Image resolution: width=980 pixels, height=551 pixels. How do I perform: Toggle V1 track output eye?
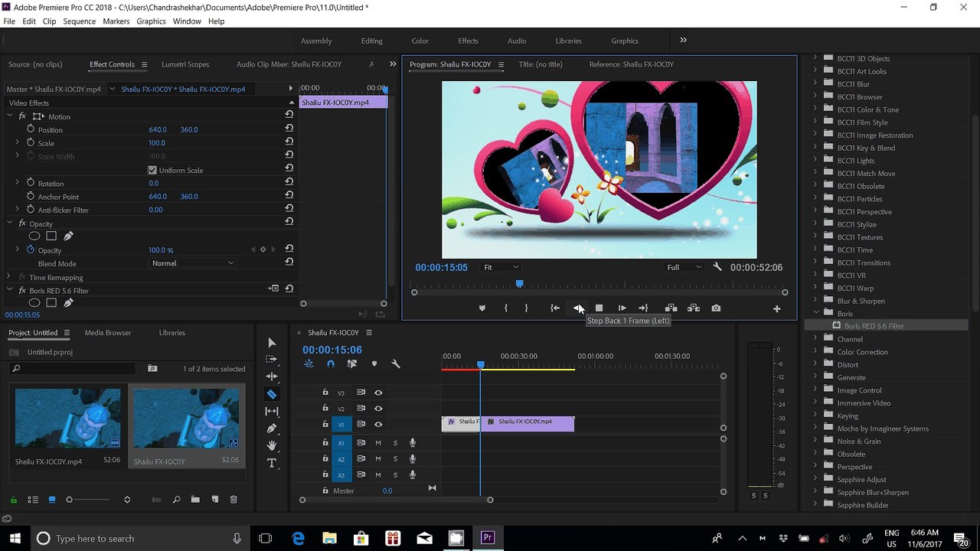pyautogui.click(x=378, y=424)
